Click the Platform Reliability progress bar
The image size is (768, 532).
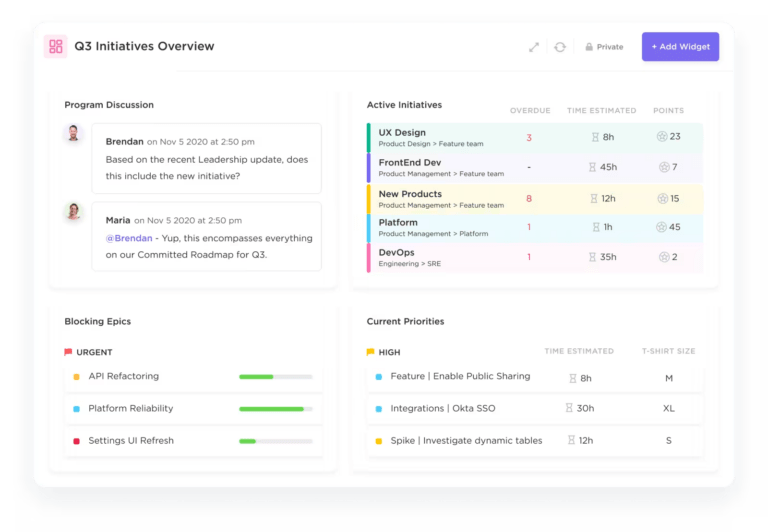click(275, 409)
